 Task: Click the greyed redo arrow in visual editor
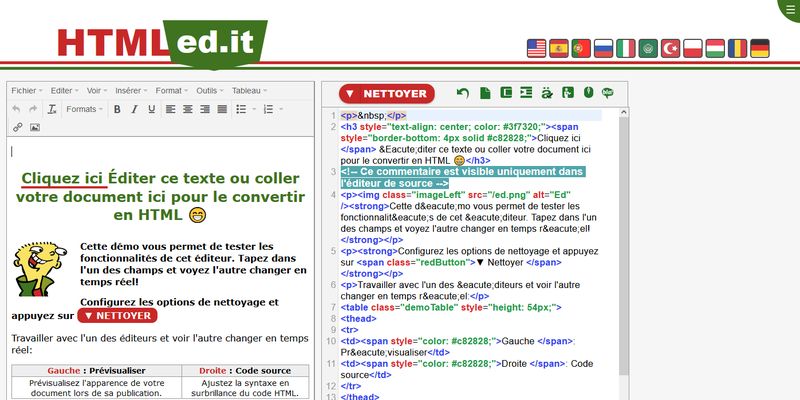(33, 109)
